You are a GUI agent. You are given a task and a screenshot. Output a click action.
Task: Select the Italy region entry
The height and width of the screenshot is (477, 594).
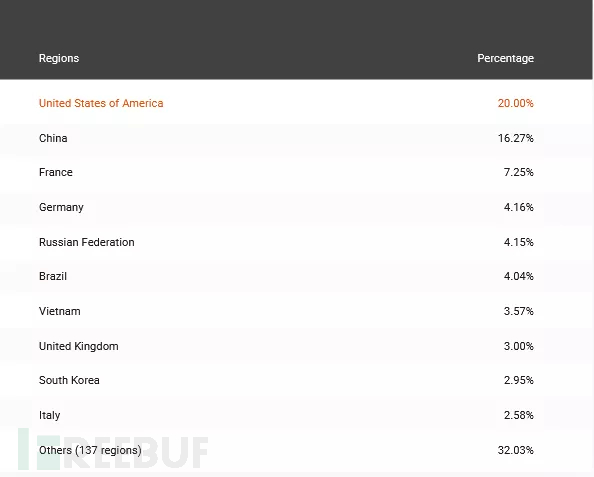tap(50, 415)
